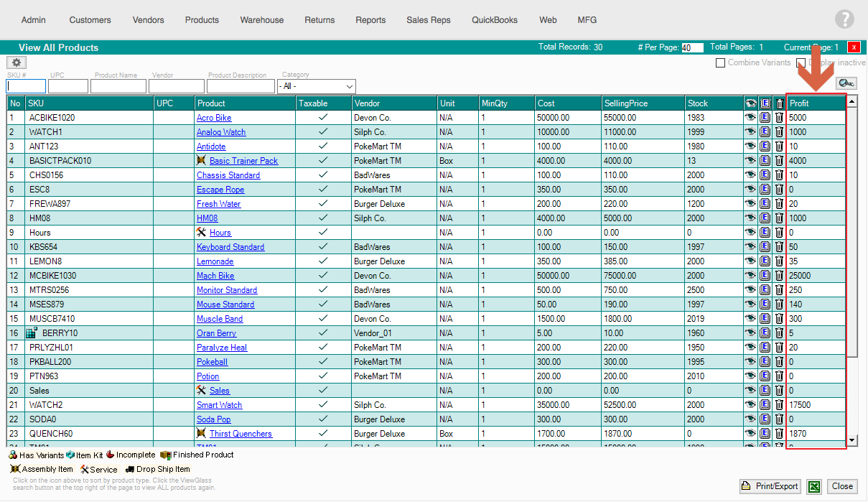Open the Warehouse menu
This screenshot has width=868, height=502.
point(261,20)
